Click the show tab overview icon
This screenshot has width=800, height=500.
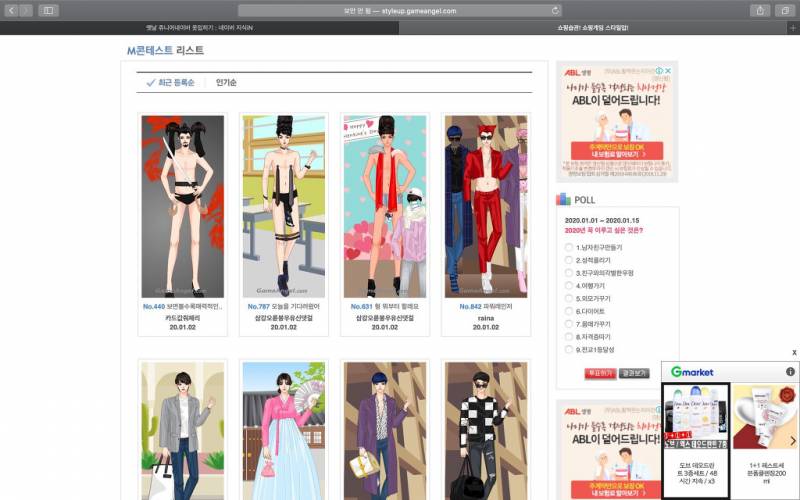tap(785, 10)
